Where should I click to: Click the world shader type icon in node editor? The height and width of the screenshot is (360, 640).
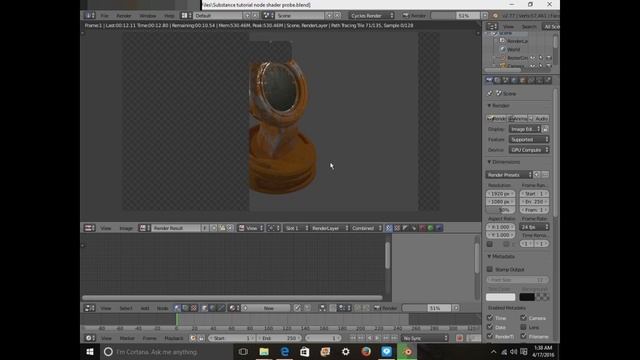213,308
